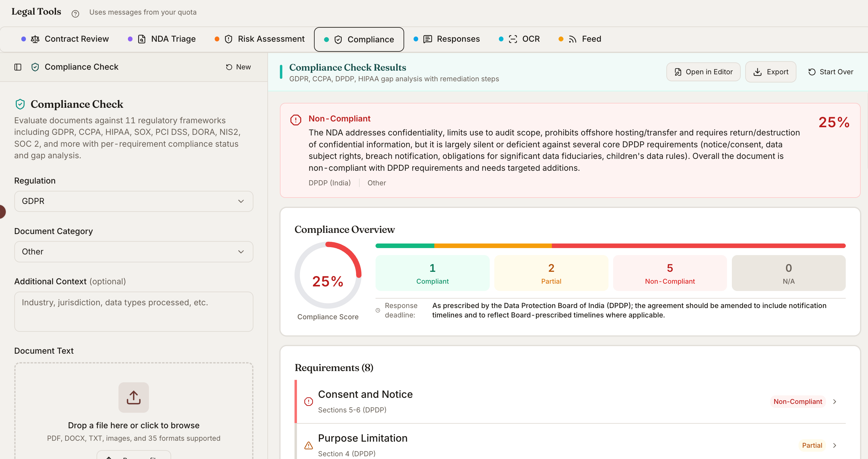Viewport: 868px width, 459px height.
Task: Select the Responses tab
Action: (447, 39)
